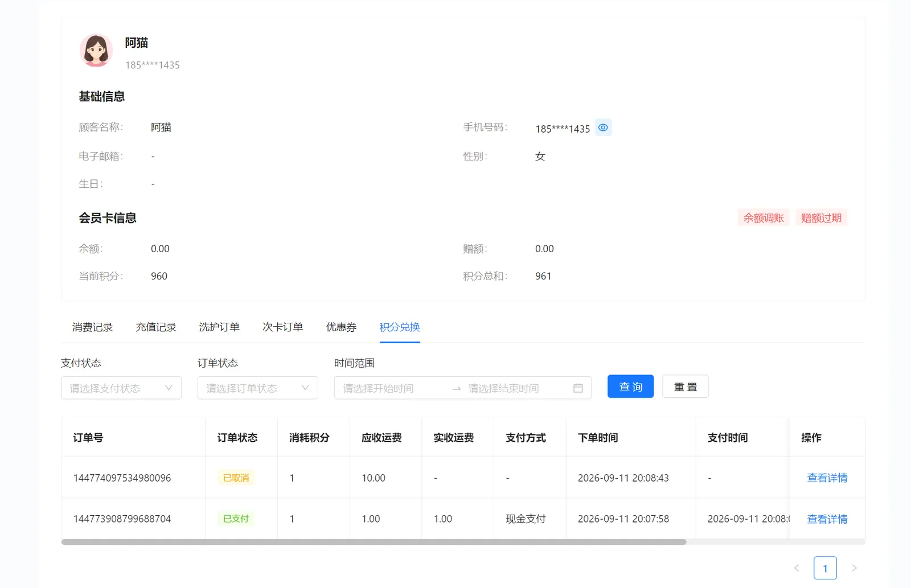The height and width of the screenshot is (588, 911).
Task: Click the 积分总和 value 961
Action: tap(543, 276)
